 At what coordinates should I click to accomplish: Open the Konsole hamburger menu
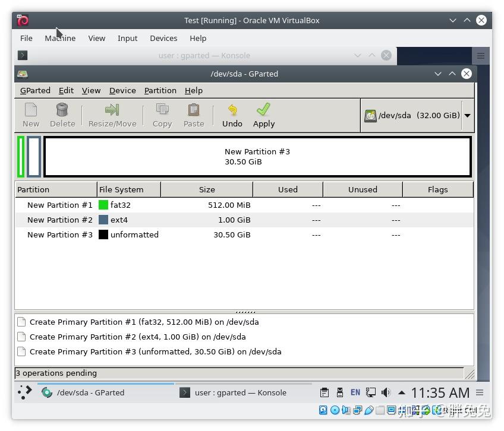click(481, 56)
